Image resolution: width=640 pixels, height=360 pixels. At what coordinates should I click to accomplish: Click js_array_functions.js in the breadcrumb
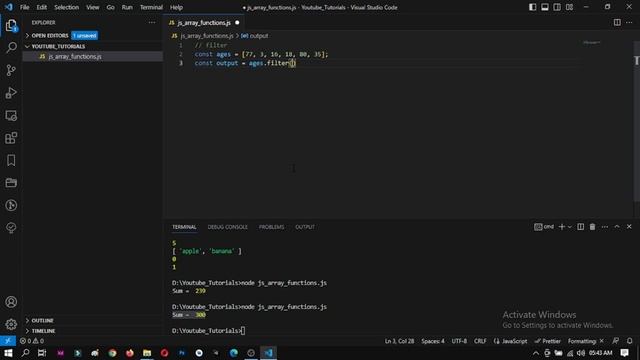pyautogui.click(x=207, y=36)
